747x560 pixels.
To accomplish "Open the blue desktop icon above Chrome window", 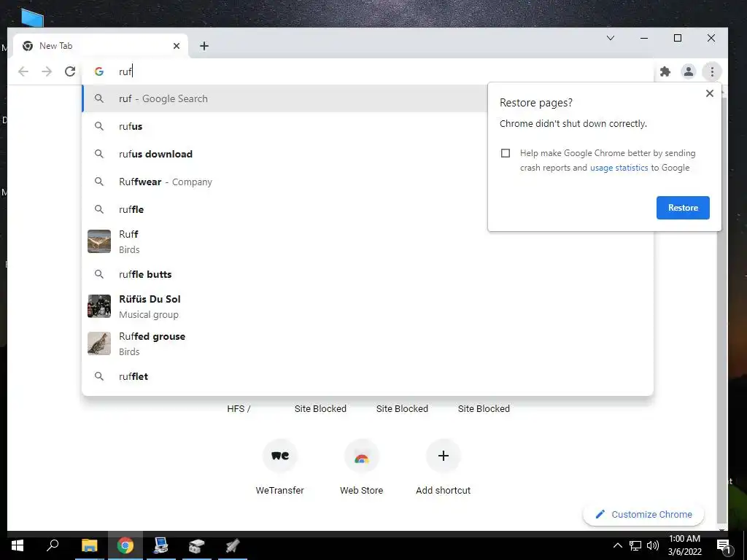I will click(32, 17).
